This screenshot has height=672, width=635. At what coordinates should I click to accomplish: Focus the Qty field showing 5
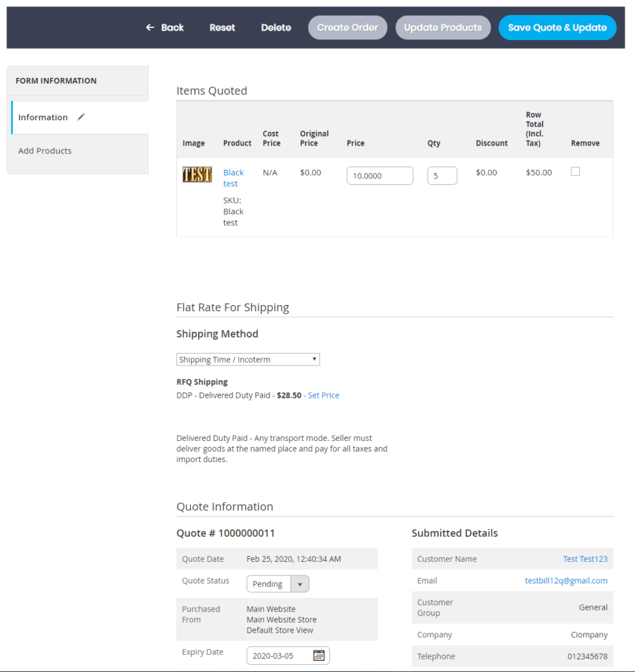coord(442,176)
